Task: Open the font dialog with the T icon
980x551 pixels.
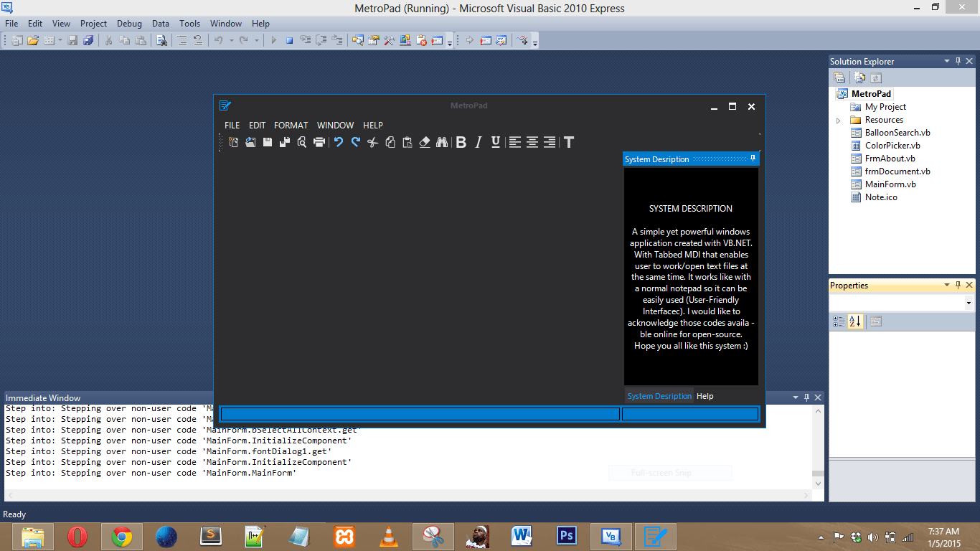Action: tap(569, 142)
